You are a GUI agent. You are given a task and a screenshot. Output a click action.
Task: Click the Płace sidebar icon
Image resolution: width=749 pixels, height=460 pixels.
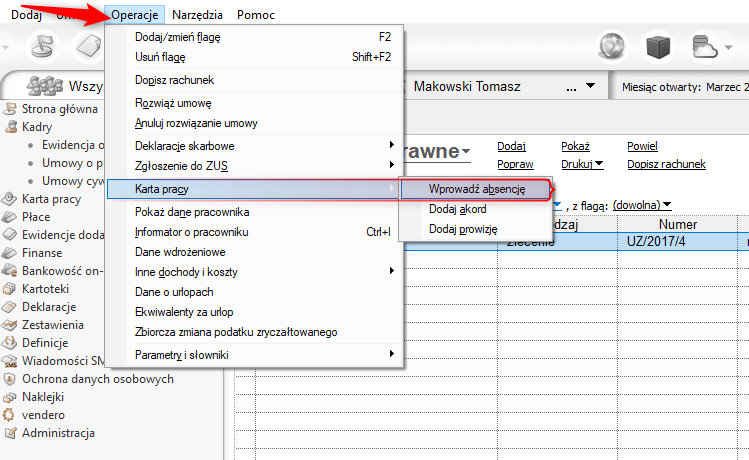10,217
